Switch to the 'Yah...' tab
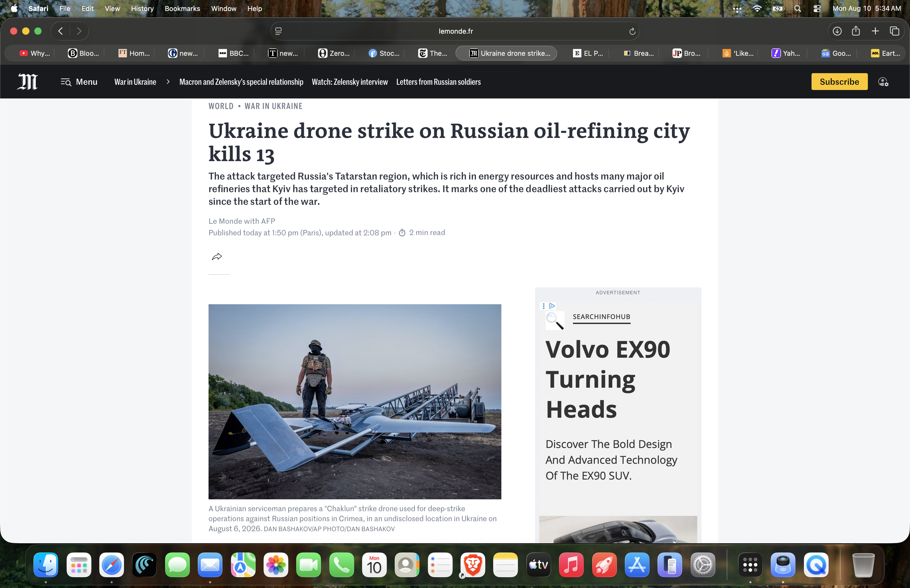The height and width of the screenshot is (588, 910). tap(786, 53)
